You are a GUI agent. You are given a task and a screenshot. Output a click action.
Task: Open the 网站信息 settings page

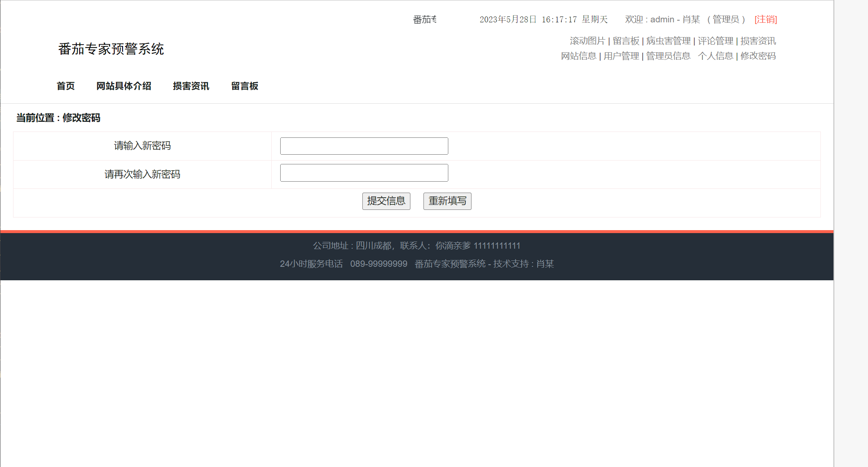pos(579,56)
